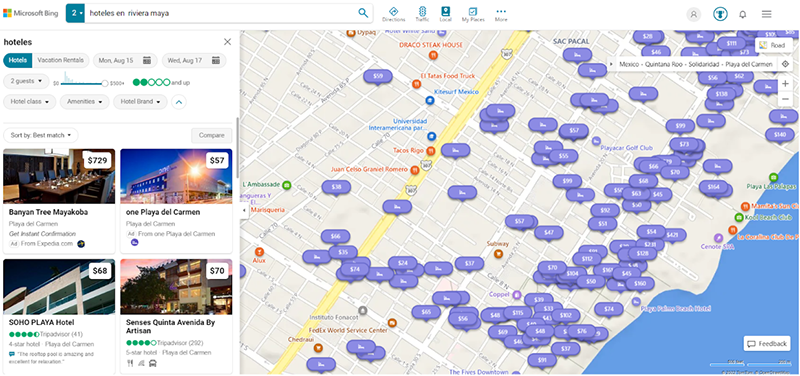The width and height of the screenshot is (800, 376).
Task: Click the price slider handle at $500+
Action: coord(105,83)
